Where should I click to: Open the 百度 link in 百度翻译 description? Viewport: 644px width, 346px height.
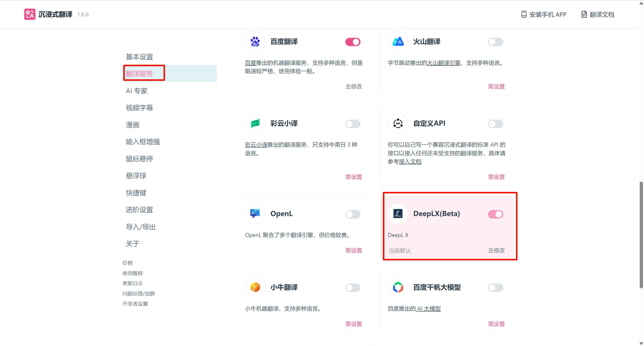pyautogui.click(x=251, y=63)
